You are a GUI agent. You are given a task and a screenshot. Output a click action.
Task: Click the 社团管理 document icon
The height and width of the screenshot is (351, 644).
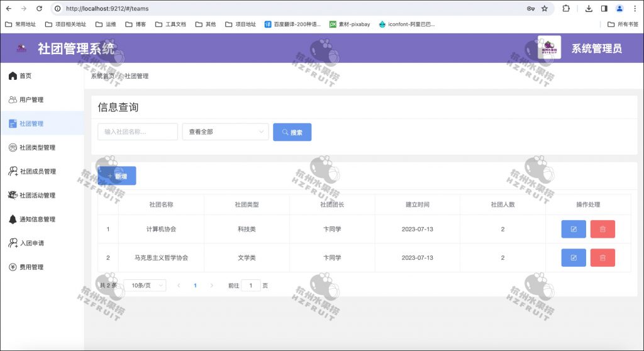tap(13, 123)
